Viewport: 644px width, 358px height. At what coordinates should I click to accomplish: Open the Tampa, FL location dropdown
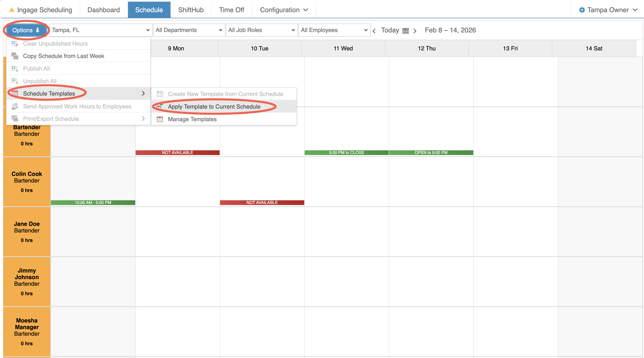101,30
